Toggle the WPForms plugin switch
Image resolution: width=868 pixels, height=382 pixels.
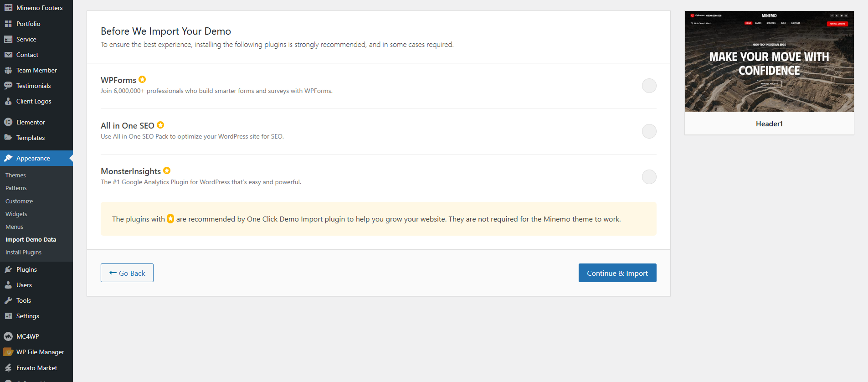[x=649, y=86]
